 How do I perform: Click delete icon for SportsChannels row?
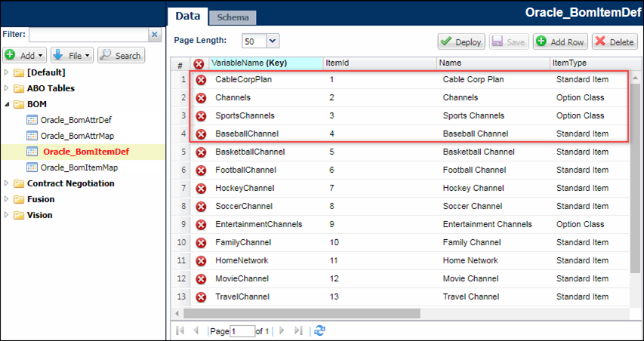pos(200,116)
